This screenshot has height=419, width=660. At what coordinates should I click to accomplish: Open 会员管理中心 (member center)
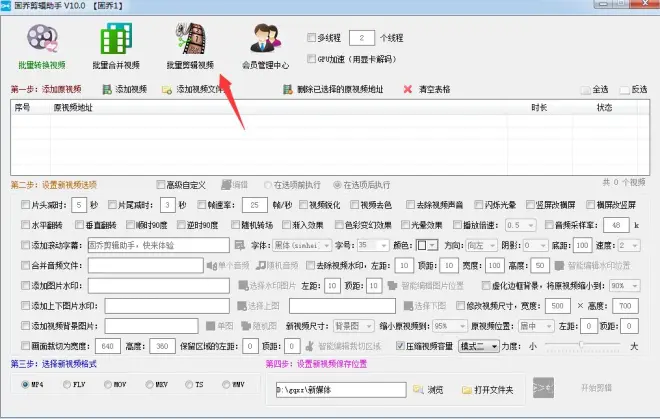pyautogui.click(x=265, y=46)
